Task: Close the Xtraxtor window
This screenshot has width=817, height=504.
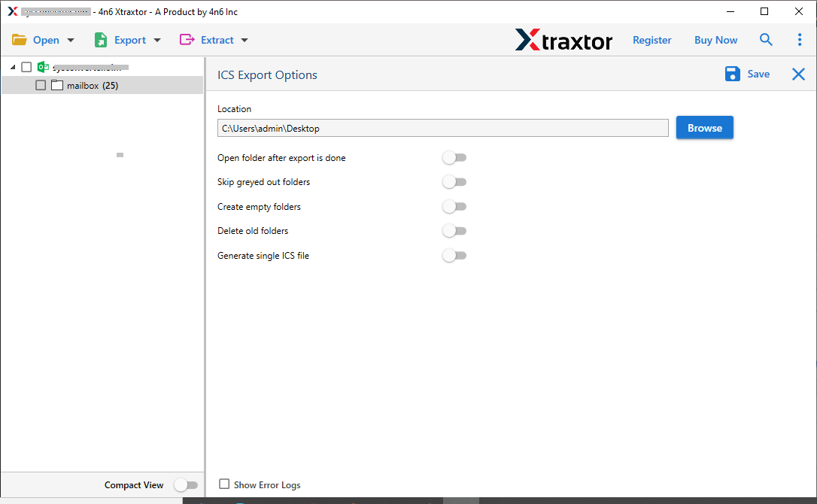Action: click(x=798, y=11)
